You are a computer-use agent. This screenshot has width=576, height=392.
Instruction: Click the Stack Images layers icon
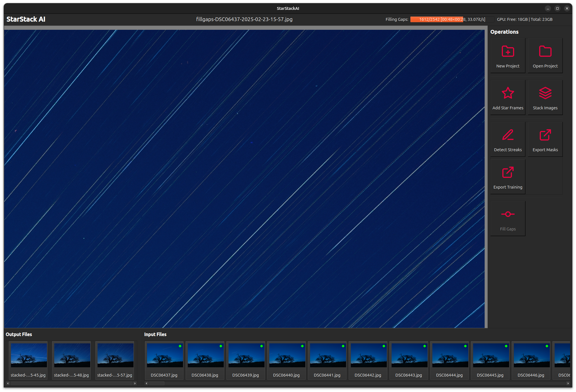pos(545,93)
